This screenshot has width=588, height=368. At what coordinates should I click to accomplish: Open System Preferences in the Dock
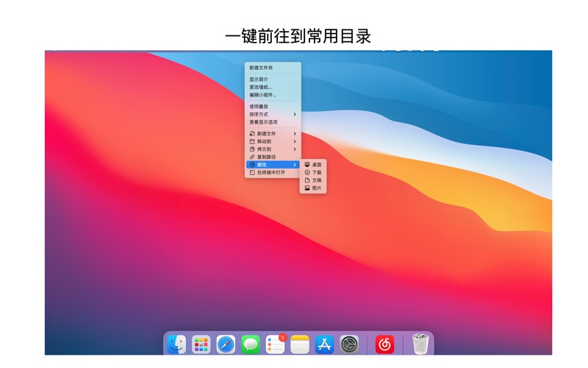click(x=349, y=344)
